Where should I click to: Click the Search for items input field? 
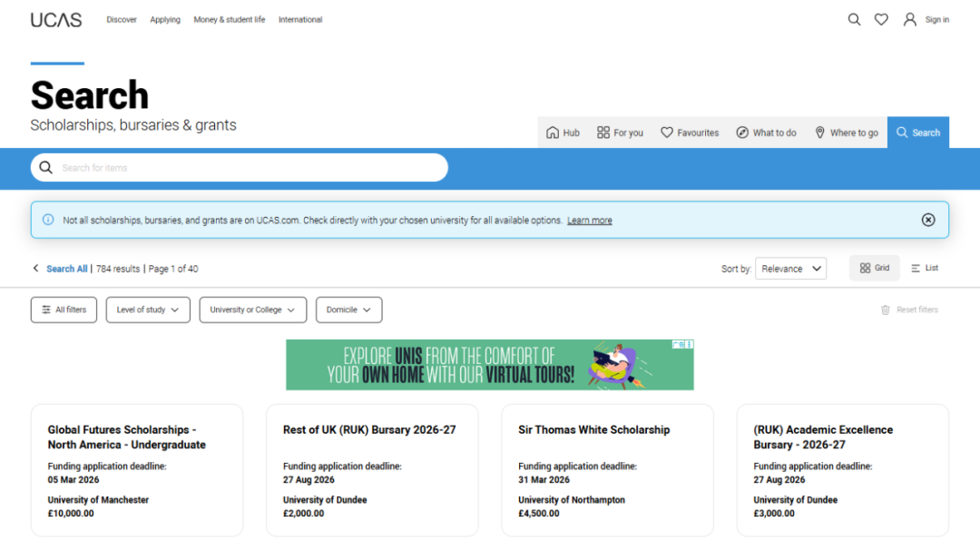[245, 168]
